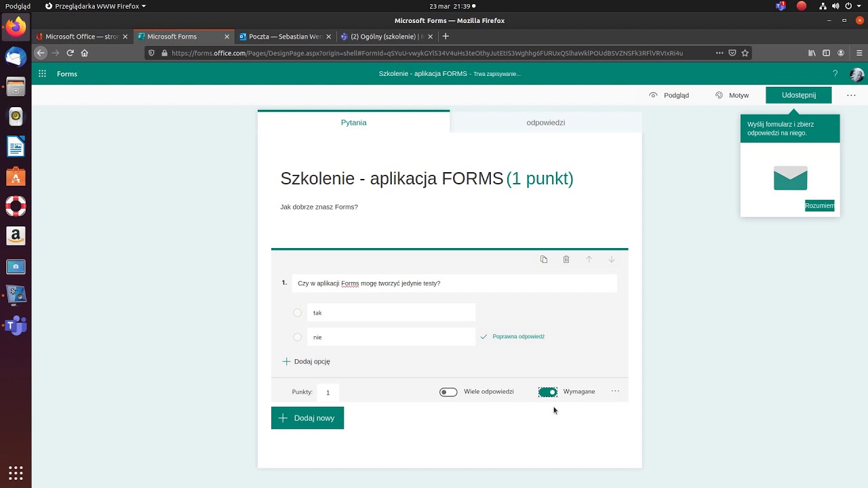The image size is (868, 488).
Task: Reload the page in Firefox
Action: tap(70, 53)
